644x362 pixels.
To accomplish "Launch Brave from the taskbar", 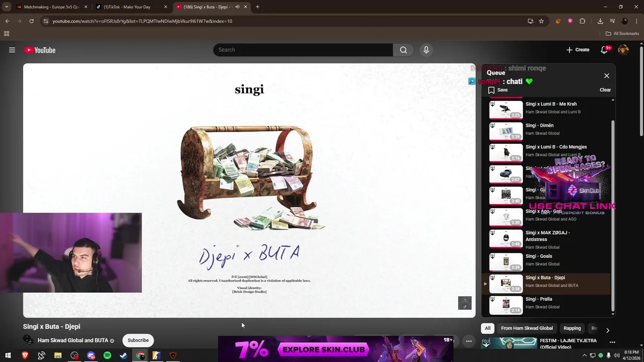I will click(x=25, y=355).
